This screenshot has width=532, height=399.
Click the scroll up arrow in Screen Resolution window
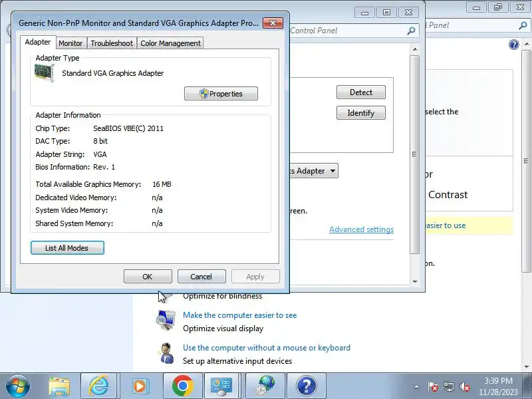tap(414, 49)
